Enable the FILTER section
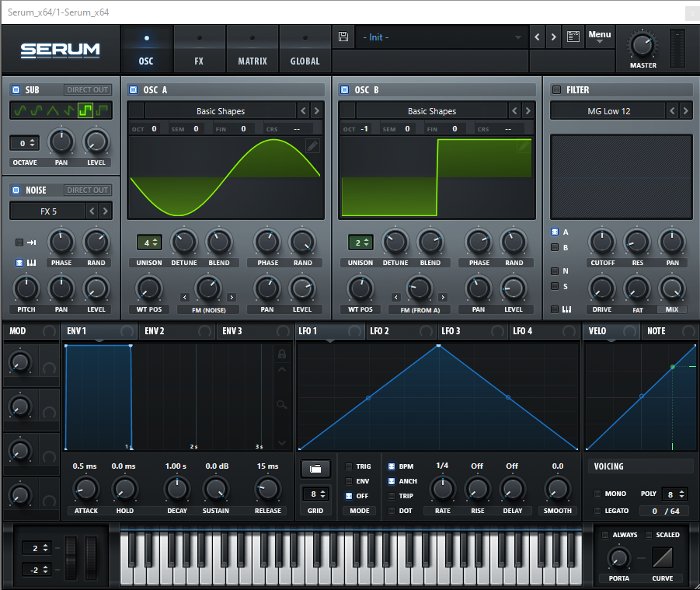The width and height of the screenshot is (700, 590). (x=556, y=89)
